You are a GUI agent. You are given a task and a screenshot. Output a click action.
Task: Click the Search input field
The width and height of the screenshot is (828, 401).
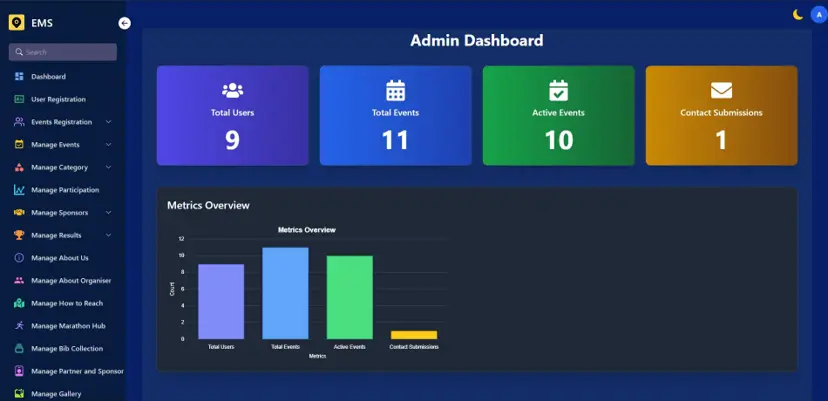tap(63, 52)
